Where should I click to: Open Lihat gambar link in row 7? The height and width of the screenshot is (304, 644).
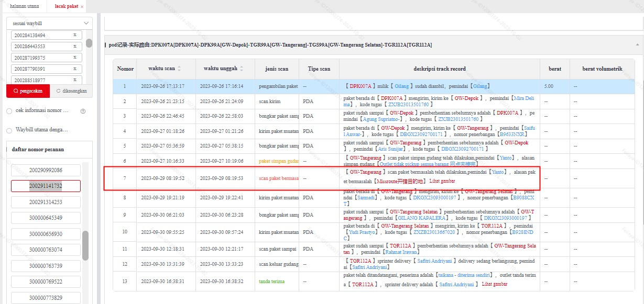point(442,181)
